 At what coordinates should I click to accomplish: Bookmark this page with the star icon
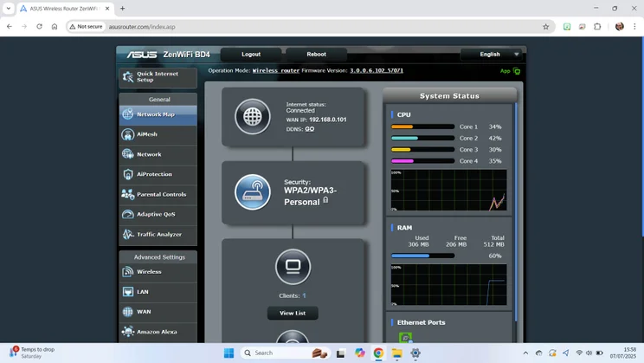546,27
